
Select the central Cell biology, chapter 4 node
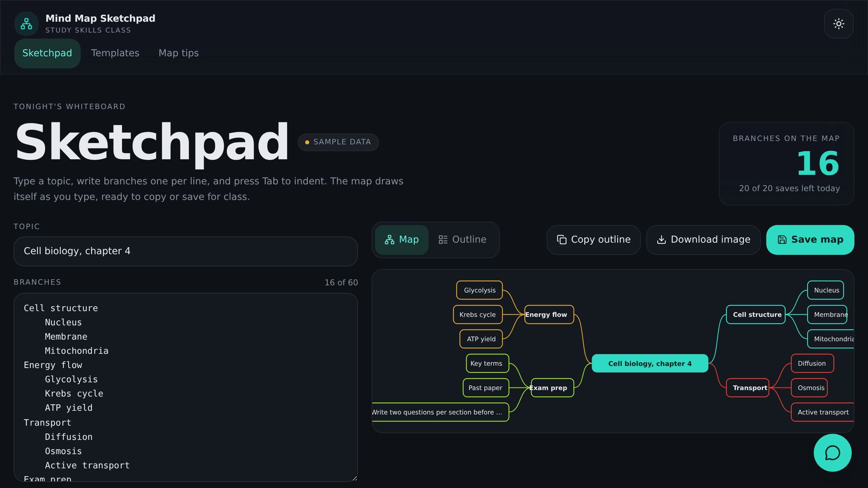coord(650,363)
